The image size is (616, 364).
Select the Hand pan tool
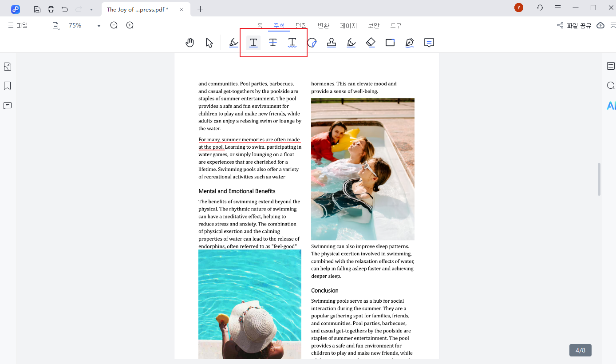[190, 43]
